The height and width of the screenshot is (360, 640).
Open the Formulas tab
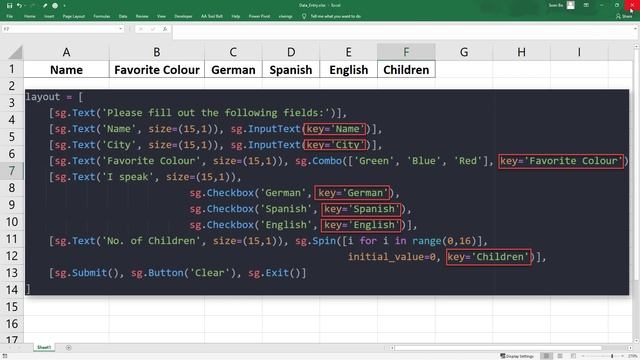pyautogui.click(x=102, y=16)
